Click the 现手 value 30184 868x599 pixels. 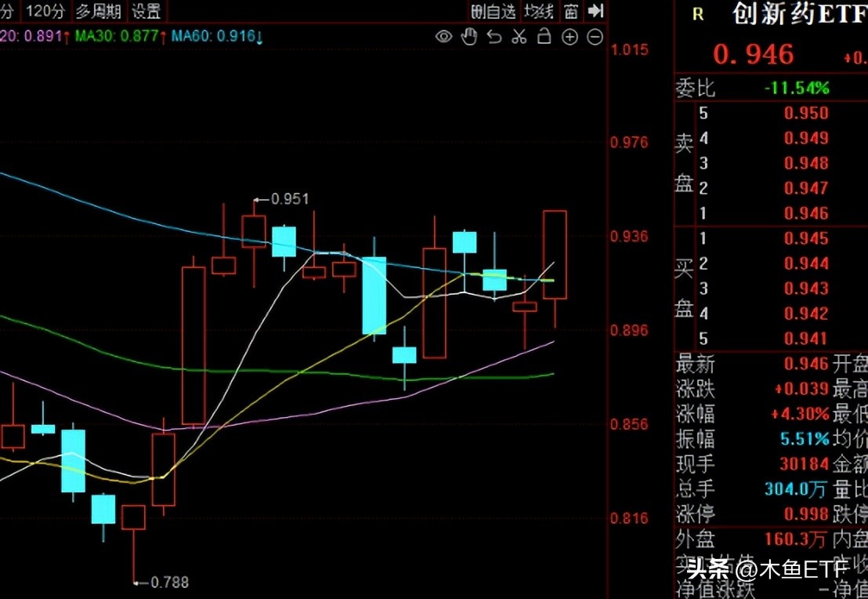tap(804, 464)
